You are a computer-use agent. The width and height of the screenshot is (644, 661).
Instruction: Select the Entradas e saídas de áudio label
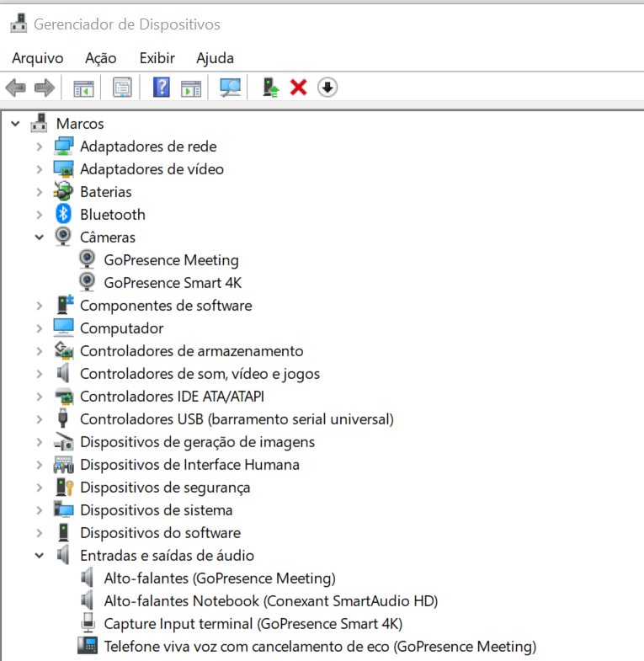(x=168, y=556)
